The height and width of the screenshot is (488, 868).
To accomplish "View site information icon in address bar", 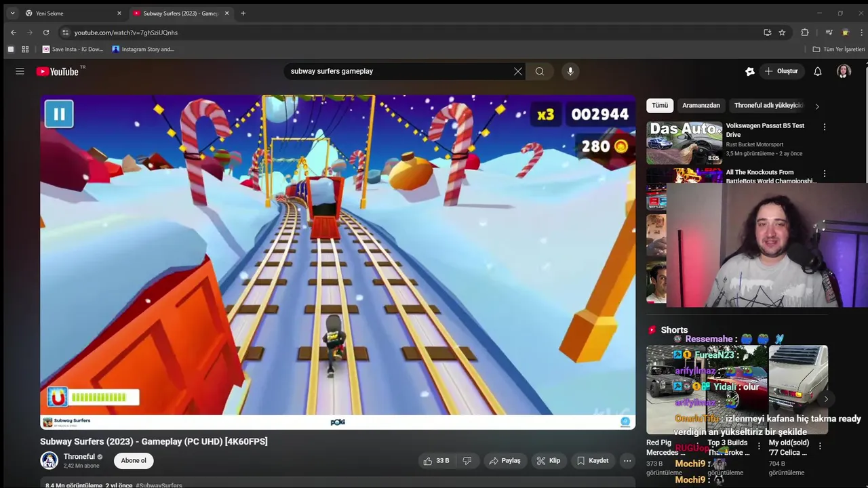I will (65, 33).
